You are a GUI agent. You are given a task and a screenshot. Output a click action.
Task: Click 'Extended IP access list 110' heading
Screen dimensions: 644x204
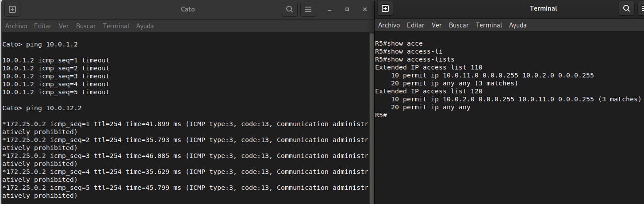tap(429, 67)
